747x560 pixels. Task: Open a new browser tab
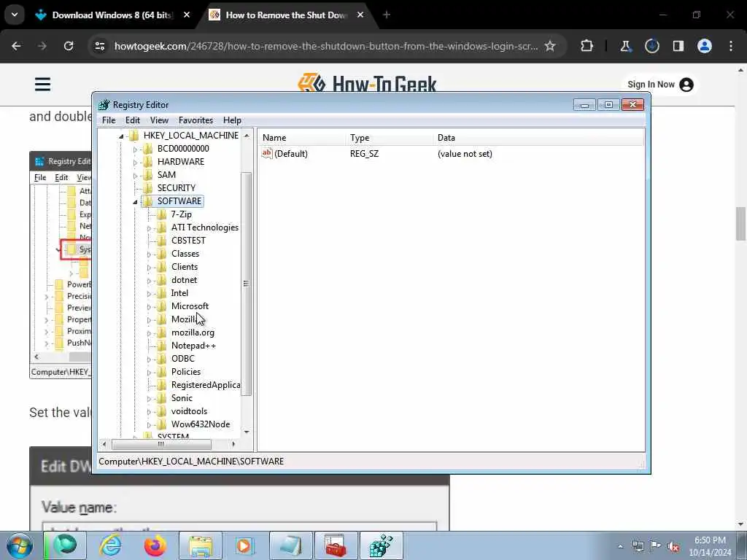(387, 15)
